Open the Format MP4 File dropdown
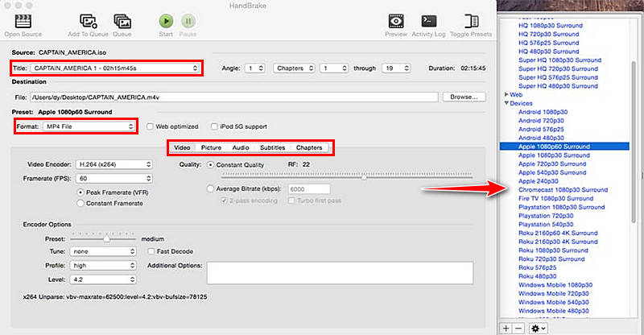 (89, 126)
